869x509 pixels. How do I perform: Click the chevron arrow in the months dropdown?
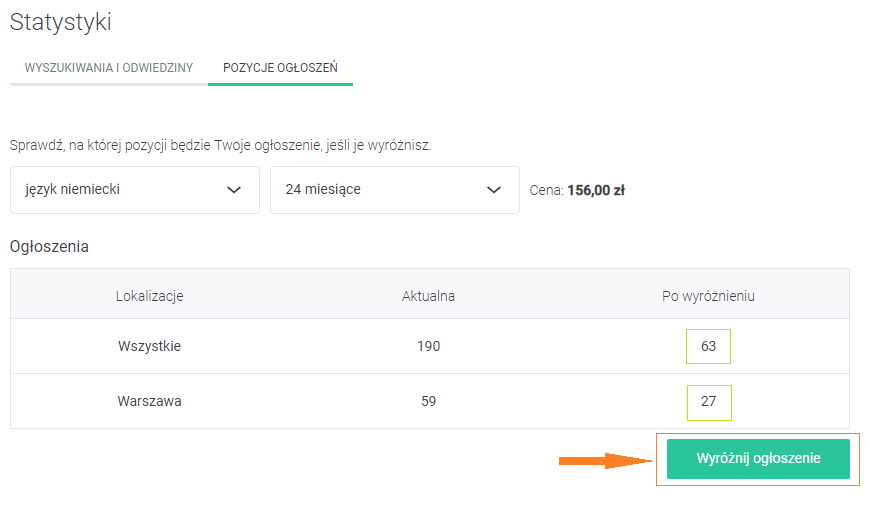494,190
